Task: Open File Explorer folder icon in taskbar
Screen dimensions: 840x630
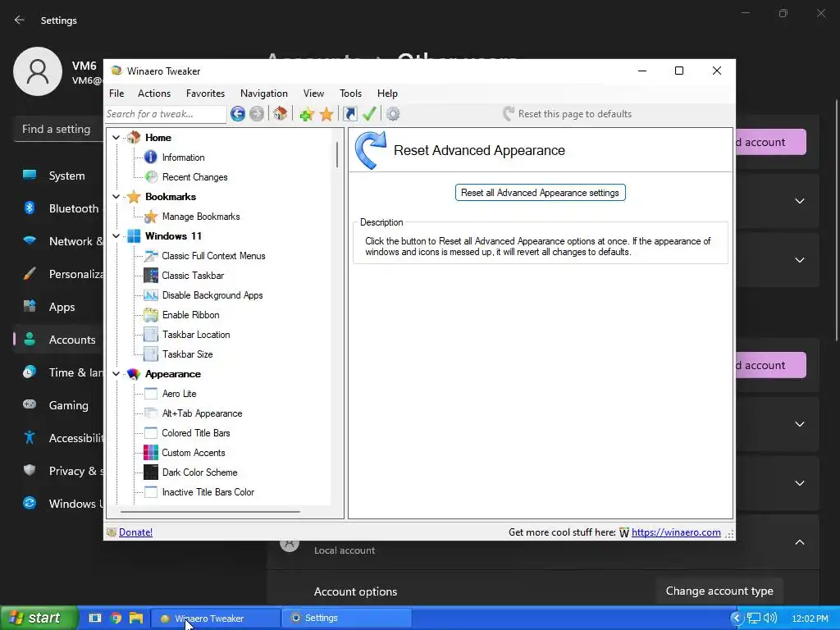Action: [136, 618]
